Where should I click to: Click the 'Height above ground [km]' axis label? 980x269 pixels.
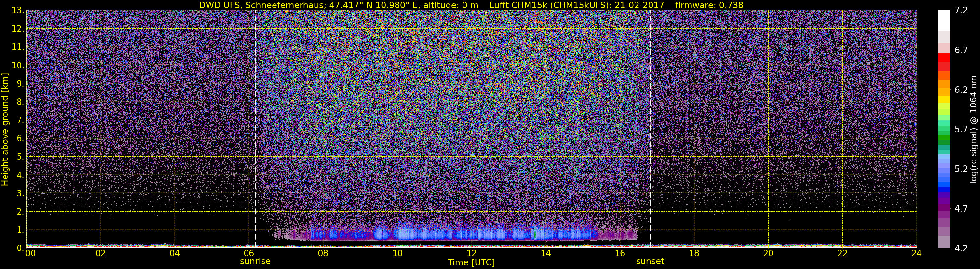(x=5, y=130)
